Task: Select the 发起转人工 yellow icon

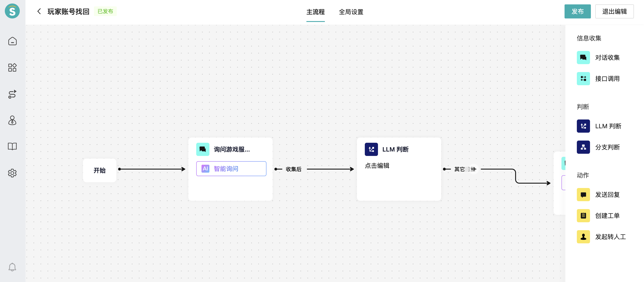Action: 583,237
